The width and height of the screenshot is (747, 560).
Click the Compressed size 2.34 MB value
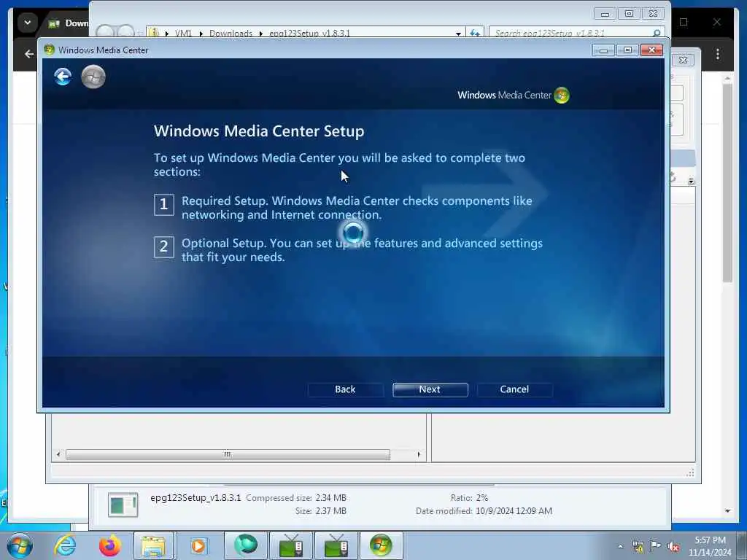click(330, 497)
